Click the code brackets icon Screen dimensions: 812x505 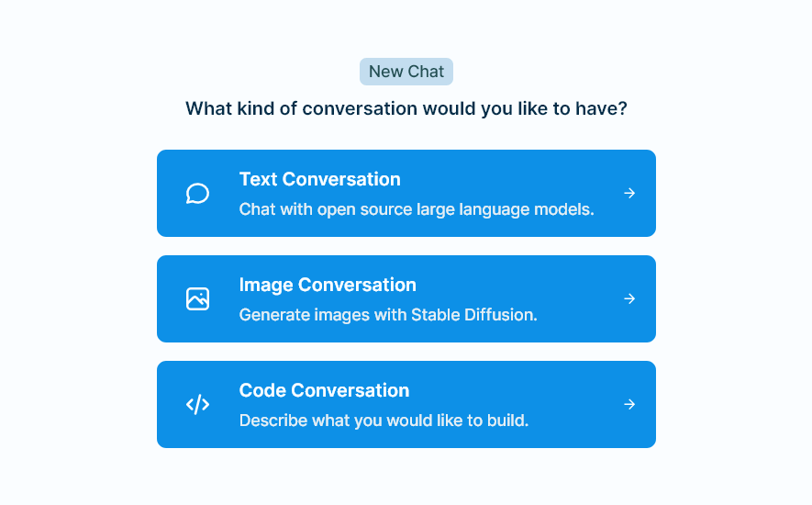coord(197,404)
